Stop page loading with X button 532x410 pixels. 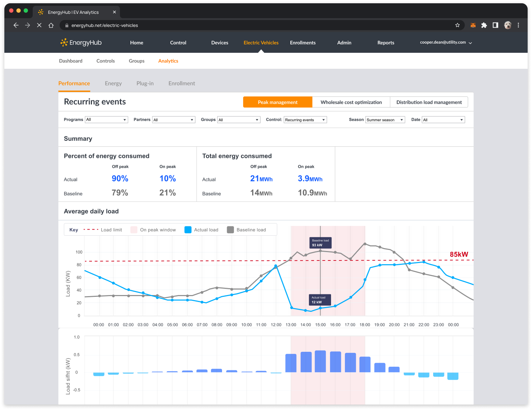tap(39, 25)
